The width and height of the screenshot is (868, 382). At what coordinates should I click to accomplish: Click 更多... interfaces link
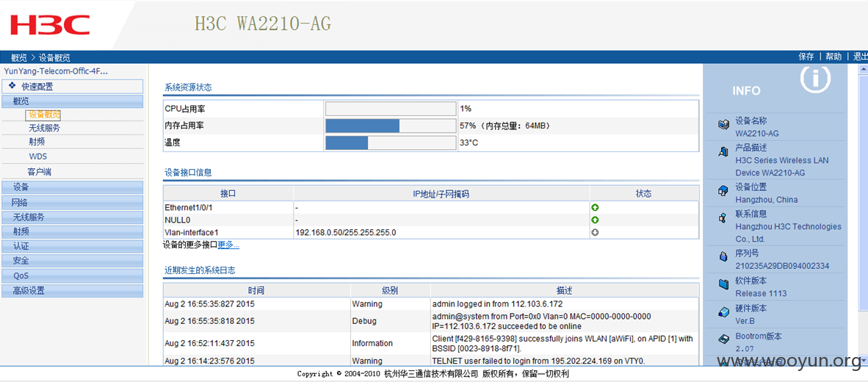pos(228,245)
